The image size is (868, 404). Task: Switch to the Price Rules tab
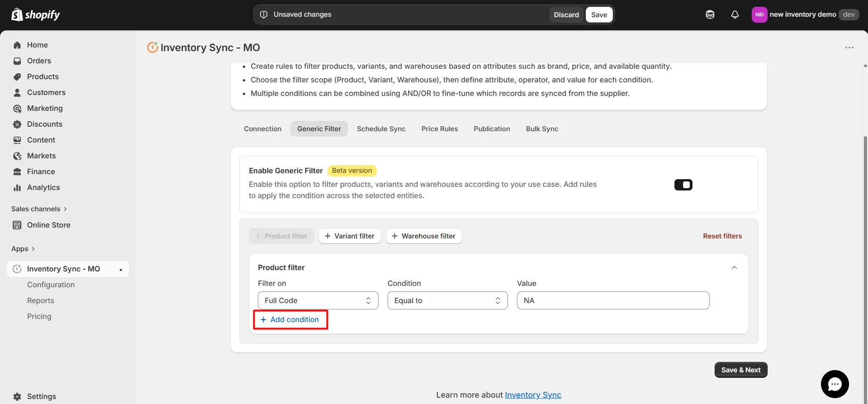(440, 129)
